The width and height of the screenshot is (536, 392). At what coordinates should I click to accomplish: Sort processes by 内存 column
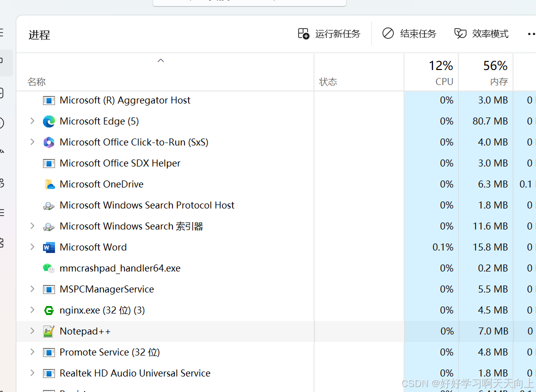[x=498, y=81]
